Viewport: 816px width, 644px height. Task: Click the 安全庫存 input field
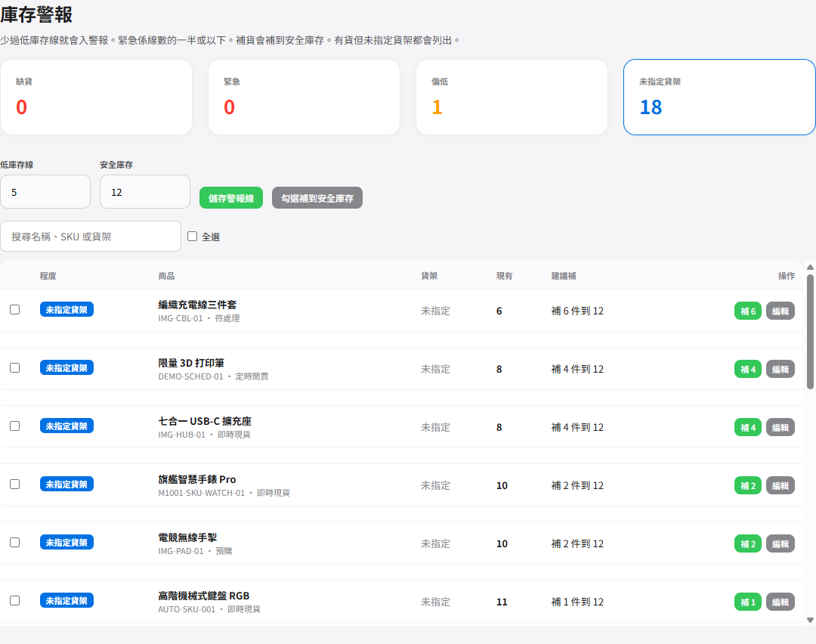(144, 191)
